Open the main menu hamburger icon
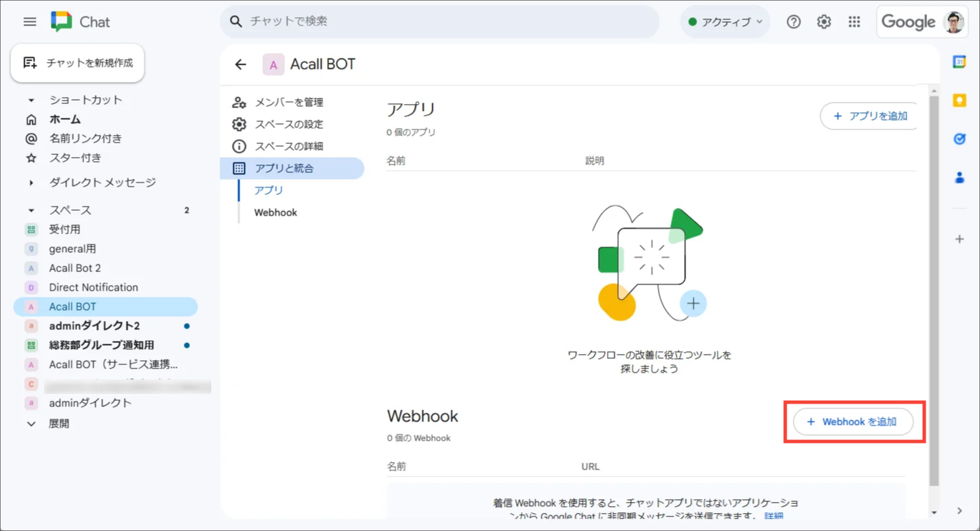This screenshot has width=980, height=531. click(x=30, y=22)
